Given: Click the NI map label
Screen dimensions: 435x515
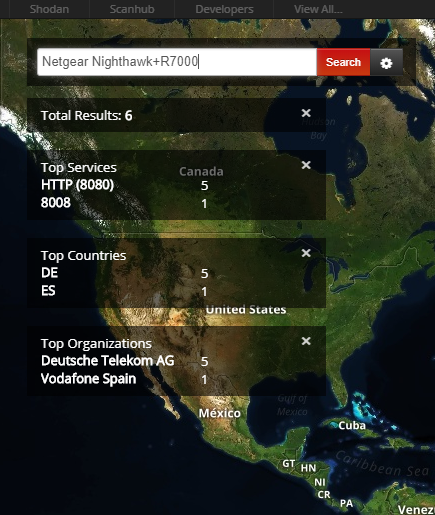Looking at the screenshot, I should 320,482.
